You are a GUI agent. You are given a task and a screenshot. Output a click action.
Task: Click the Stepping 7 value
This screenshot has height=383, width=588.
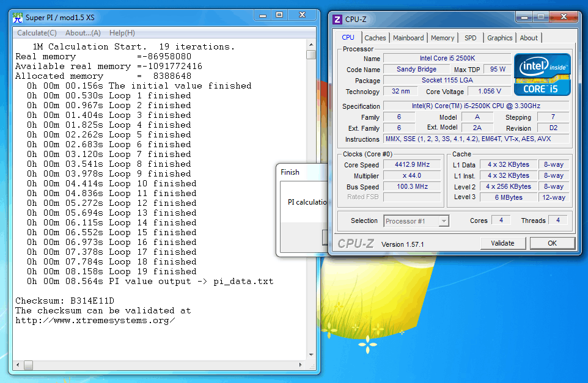point(553,117)
